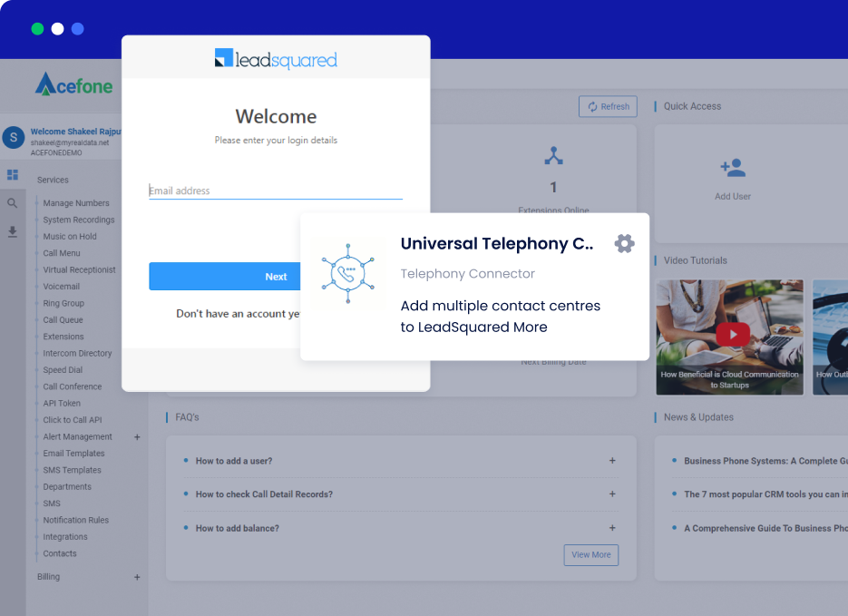Click the search magnifier icon in sidebar
848x616 pixels.
(x=13, y=203)
